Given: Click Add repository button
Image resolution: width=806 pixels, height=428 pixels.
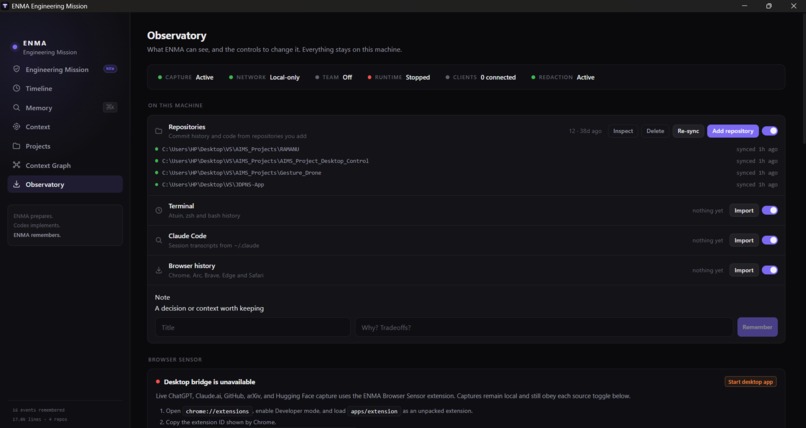Looking at the screenshot, I should click(732, 131).
